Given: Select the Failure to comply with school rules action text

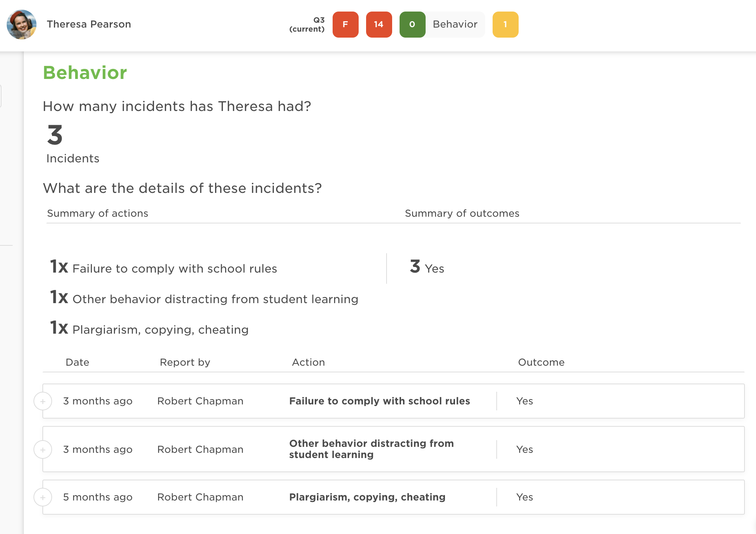Looking at the screenshot, I should click(x=379, y=401).
